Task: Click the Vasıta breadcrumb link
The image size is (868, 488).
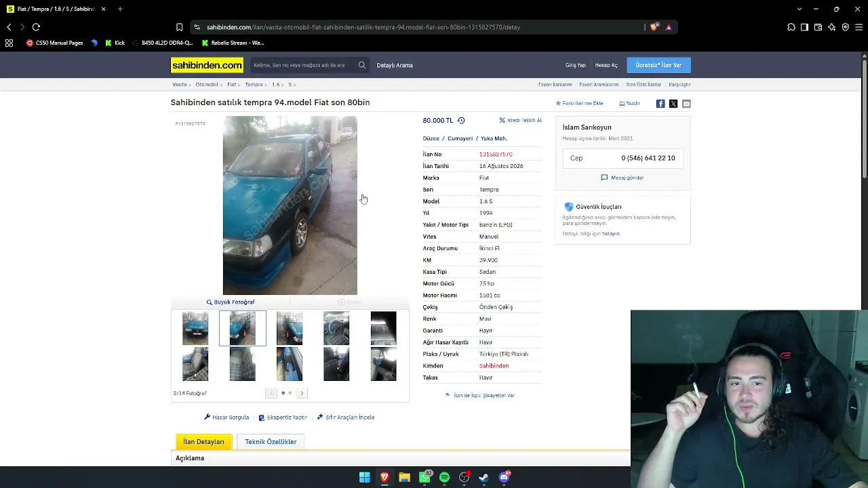Action: pos(179,85)
